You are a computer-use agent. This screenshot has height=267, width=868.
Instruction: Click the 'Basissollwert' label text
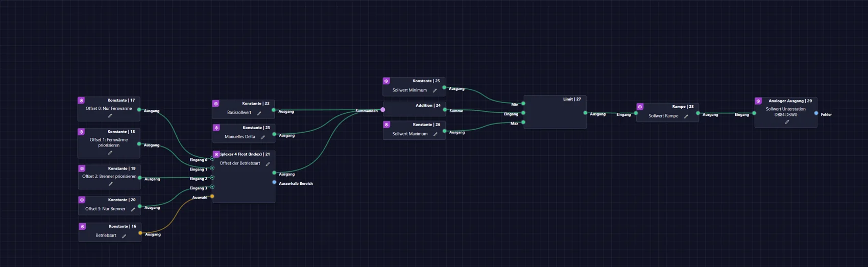[239, 113]
